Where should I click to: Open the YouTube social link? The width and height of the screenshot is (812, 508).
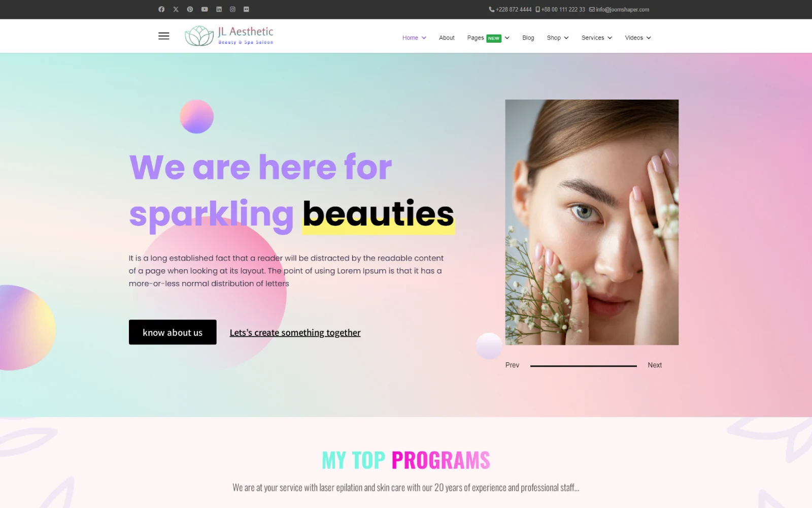(x=205, y=9)
